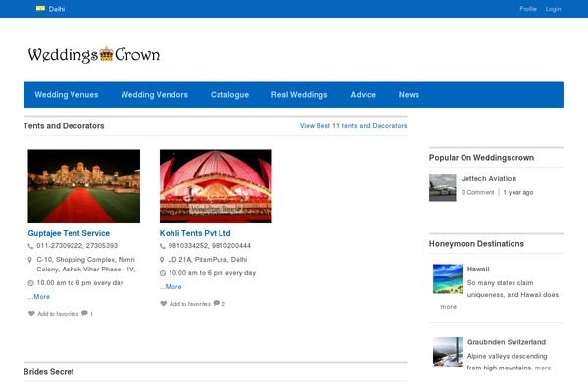Add Kohli Tents to favorites
This screenshot has height=392, width=588.
point(190,304)
